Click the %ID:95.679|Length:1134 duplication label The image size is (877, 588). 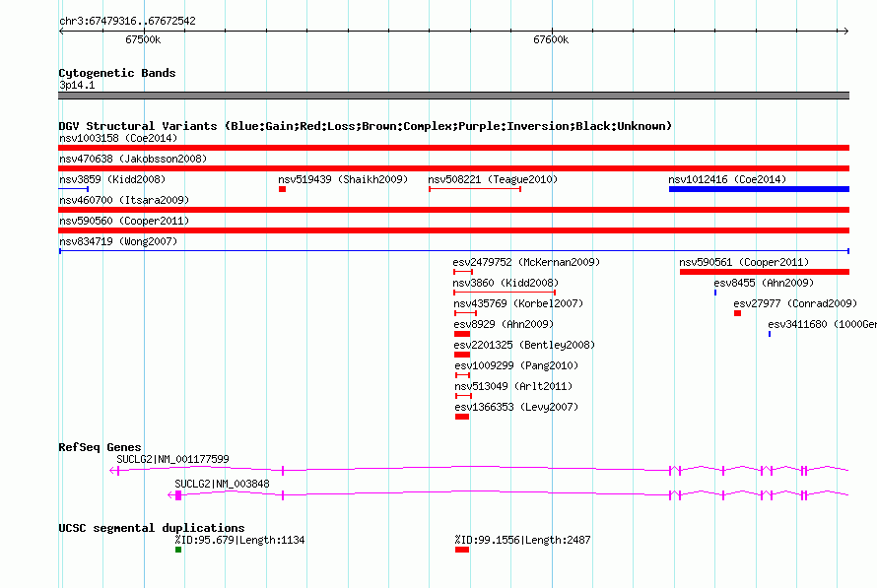click(x=239, y=540)
